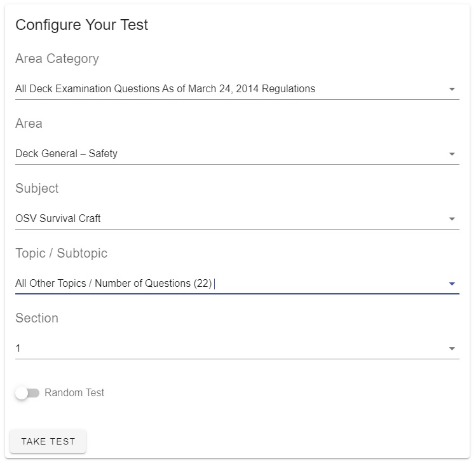Viewport: 476px width, 463px height.
Task: Click the Subject field's arrow icon
Action: [452, 219]
